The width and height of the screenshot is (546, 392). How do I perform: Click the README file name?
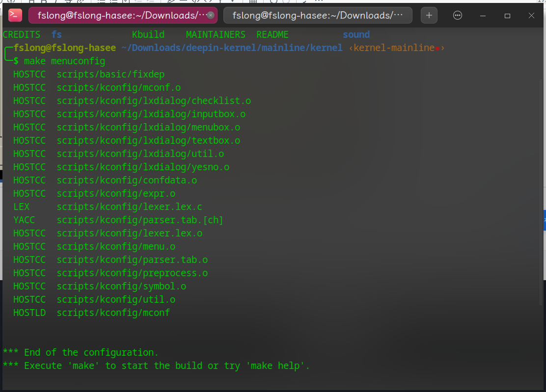(273, 35)
